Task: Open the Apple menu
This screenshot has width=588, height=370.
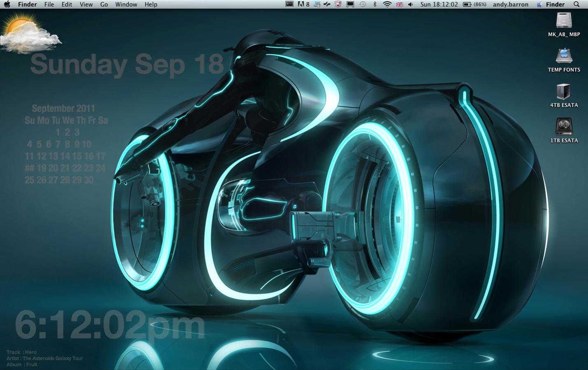Action: 7,4
